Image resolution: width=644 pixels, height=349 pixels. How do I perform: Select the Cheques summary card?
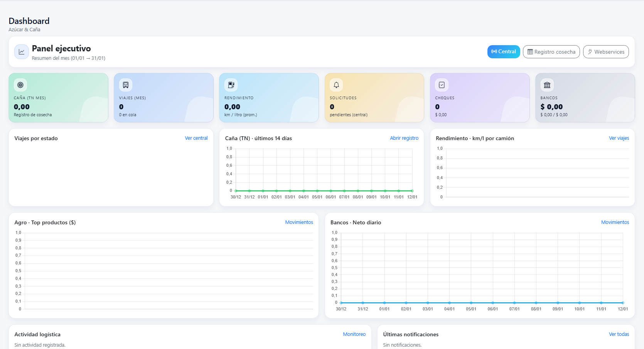(479, 98)
